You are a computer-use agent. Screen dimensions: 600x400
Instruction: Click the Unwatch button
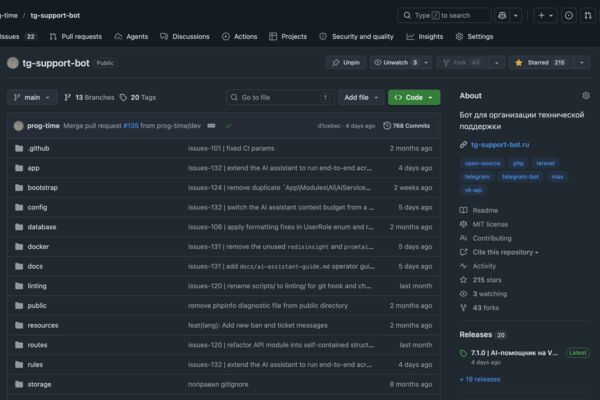[396, 62]
